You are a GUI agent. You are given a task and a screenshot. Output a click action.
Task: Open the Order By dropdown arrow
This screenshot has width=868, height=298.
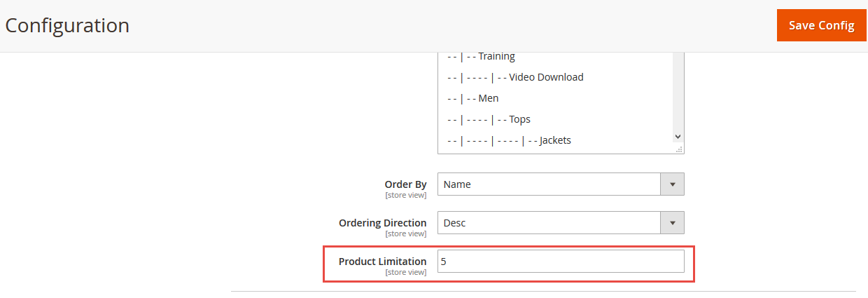[672, 184]
